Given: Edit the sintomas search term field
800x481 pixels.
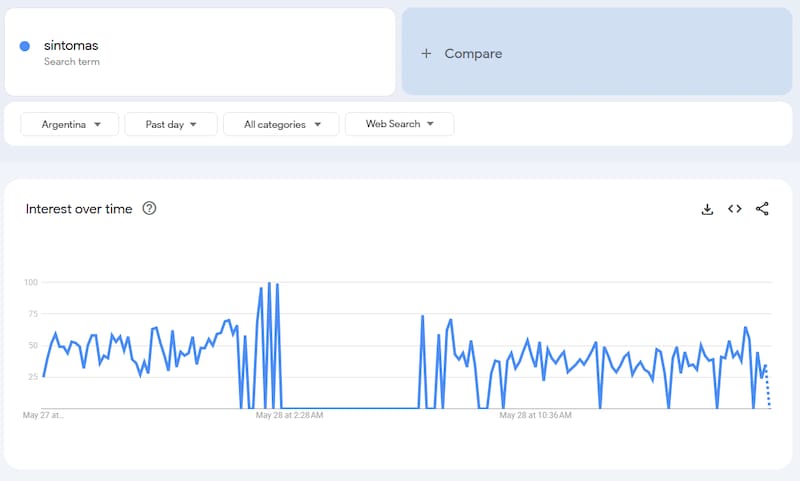Looking at the screenshot, I should pos(200,52).
